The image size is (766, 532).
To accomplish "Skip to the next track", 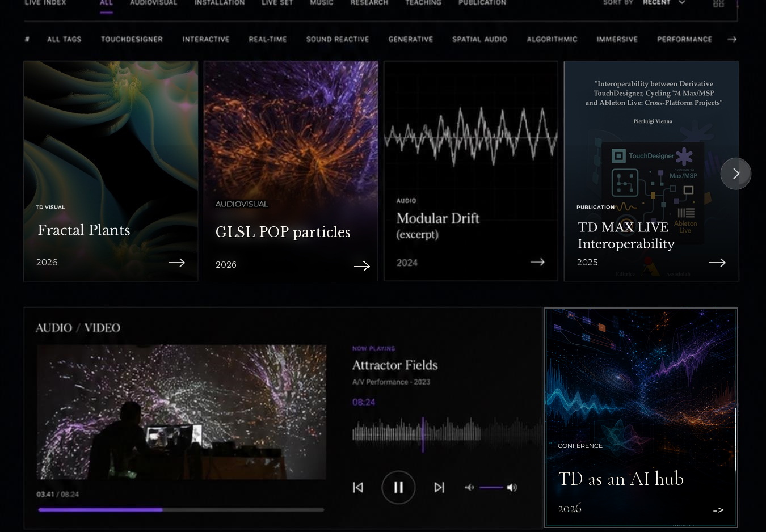I will pyautogui.click(x=439, y=487).
